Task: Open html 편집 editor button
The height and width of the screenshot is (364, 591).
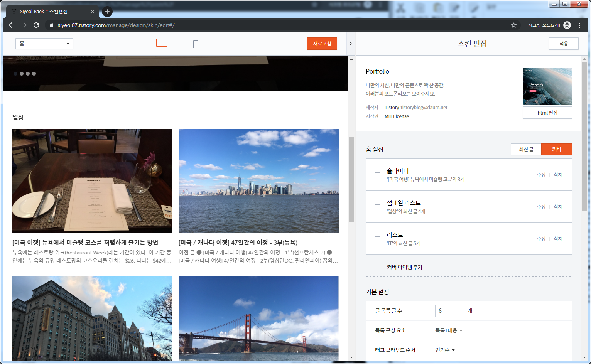Action: click(x=547, y=113)
